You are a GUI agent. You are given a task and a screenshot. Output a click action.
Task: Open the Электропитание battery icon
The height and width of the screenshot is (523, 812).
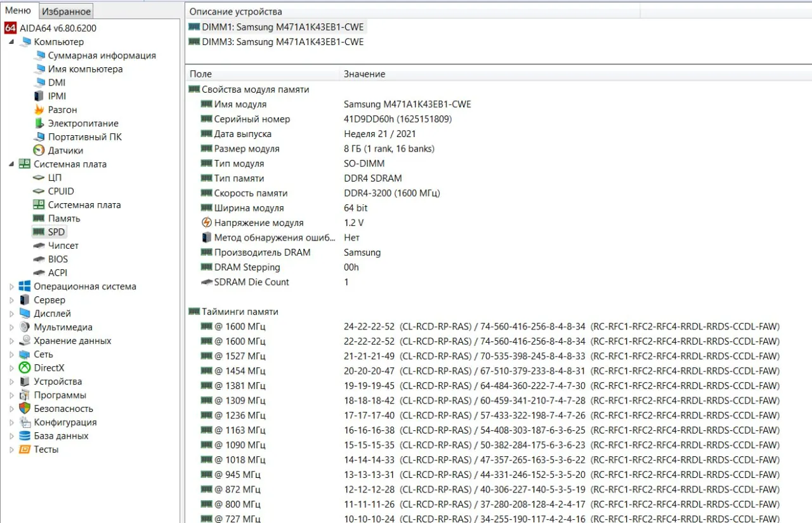39,123
